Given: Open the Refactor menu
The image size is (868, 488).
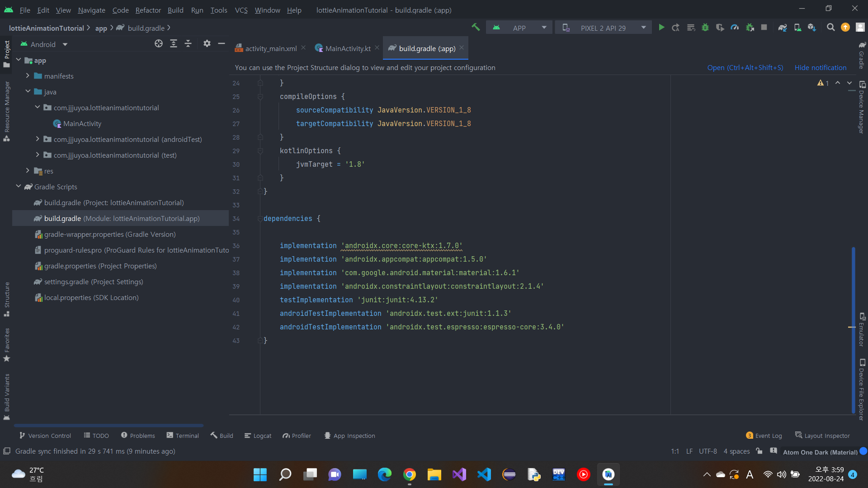Looking at the screenshot, I should pyautogui.click(x=148, y=10).
